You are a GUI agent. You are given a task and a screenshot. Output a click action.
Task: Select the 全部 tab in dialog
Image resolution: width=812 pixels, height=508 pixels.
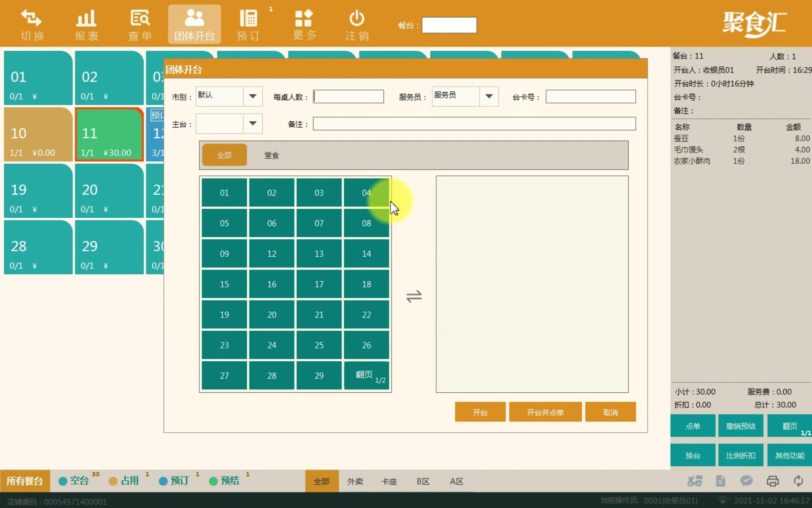click(224, 155)
